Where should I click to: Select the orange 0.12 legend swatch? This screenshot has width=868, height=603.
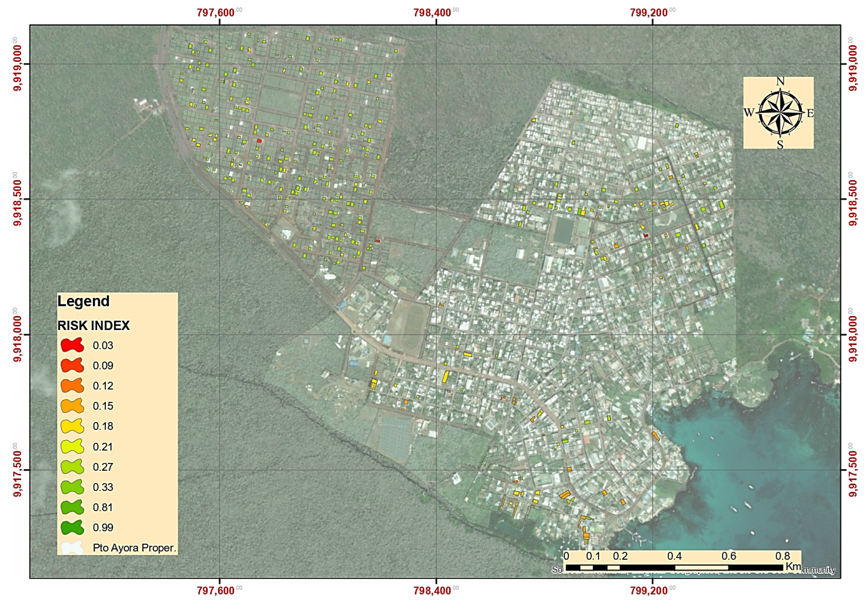(72, 386)
